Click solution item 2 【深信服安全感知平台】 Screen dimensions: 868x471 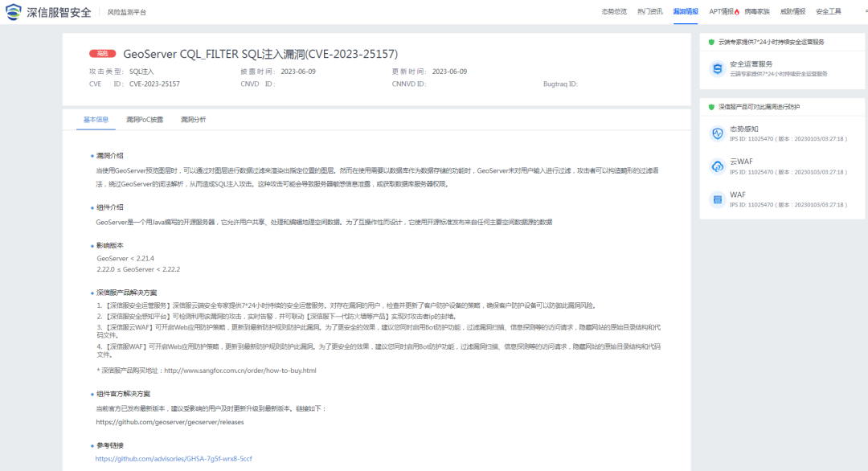pyautogui.click(x=277, y=317)
